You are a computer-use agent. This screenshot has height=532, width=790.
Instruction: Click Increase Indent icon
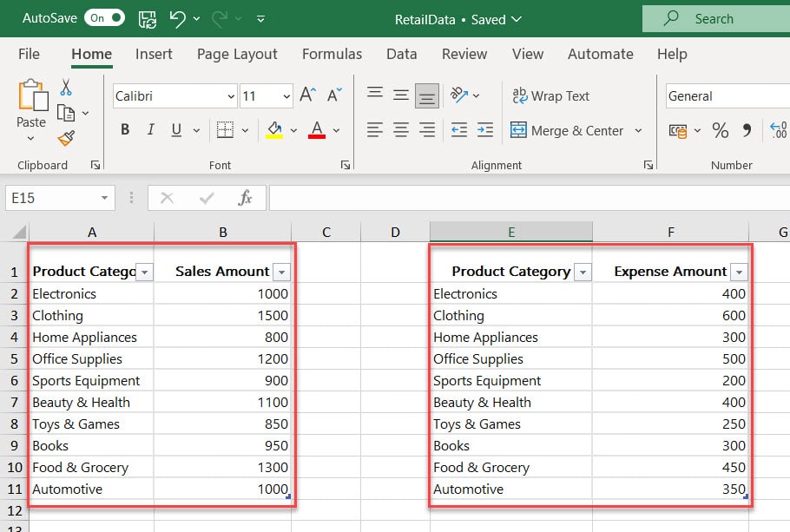[x=485, y=130]
